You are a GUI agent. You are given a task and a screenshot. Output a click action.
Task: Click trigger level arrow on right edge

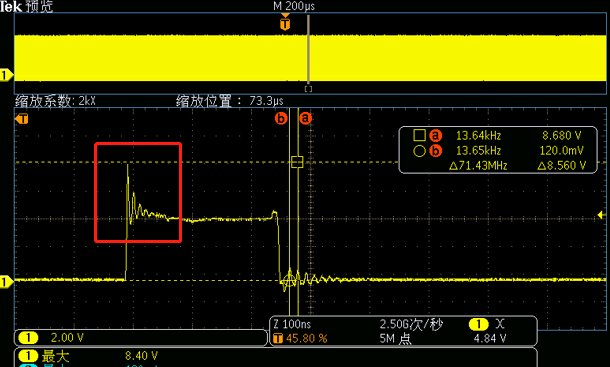click(601, 215)
